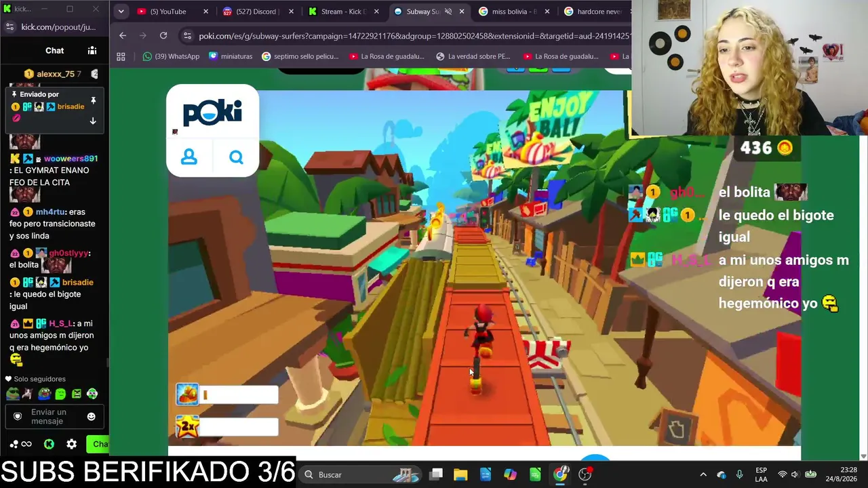
Task: Click the Enviar un mensaje field
Action: click(x=54, y=416)
